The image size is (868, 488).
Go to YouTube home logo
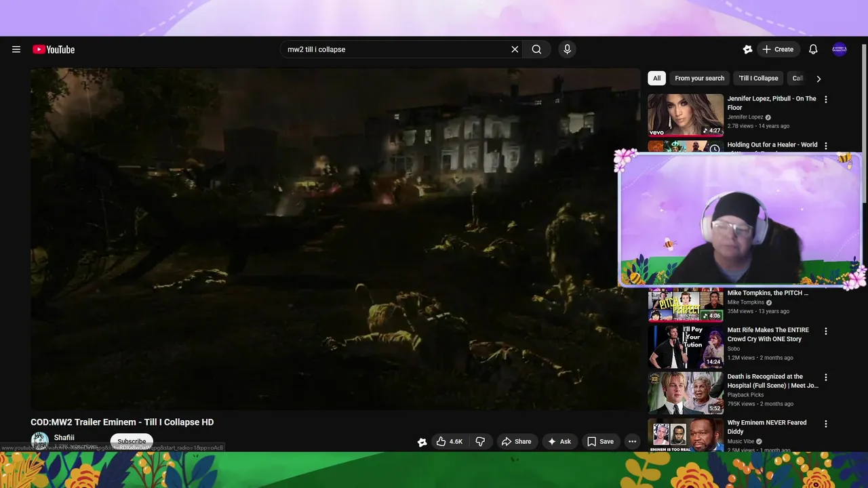pyautogui.click(x=54, y=49)
